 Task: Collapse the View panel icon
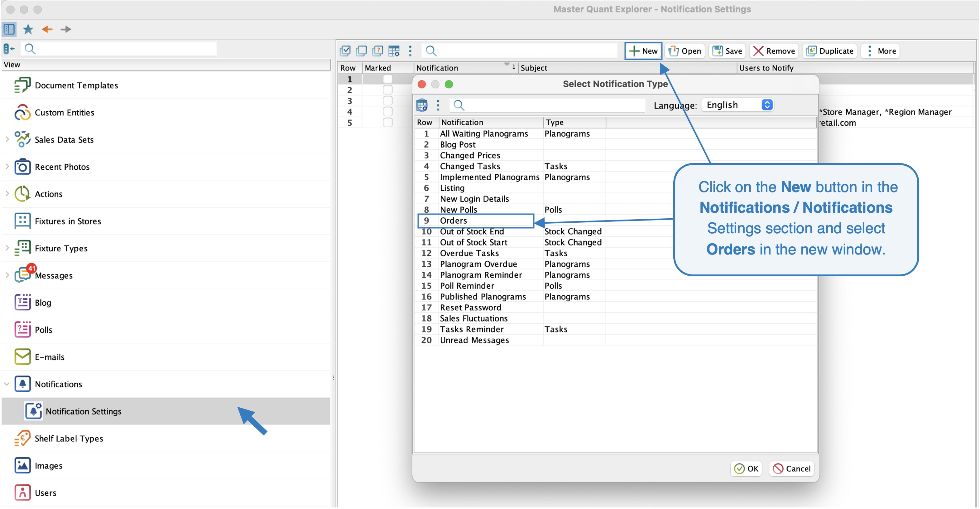point(9,49)
